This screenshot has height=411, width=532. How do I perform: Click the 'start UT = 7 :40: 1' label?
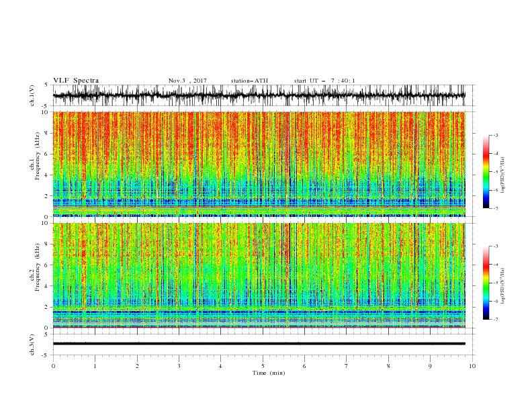(x=324, y=81)
